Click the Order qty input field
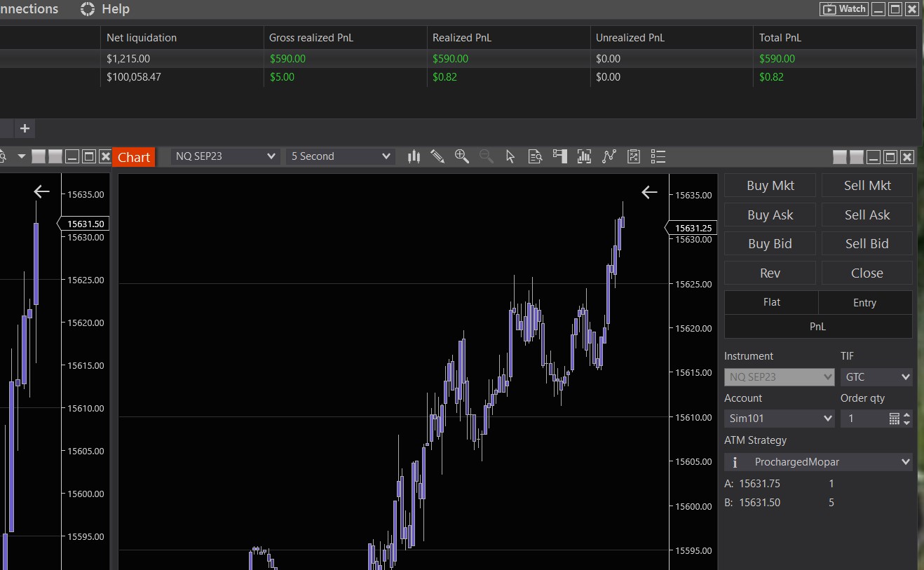Viewport: 924px width, 570px height. click(x=864, y=419)
